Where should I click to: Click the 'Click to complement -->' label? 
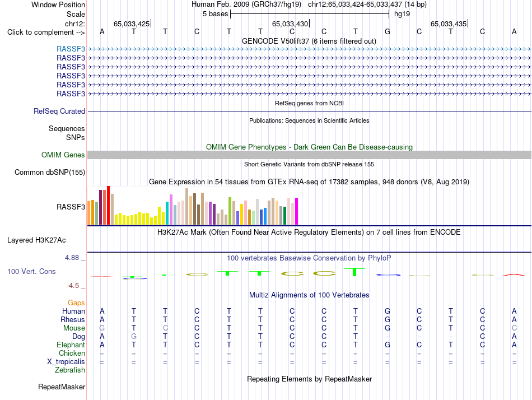[46, 32]
